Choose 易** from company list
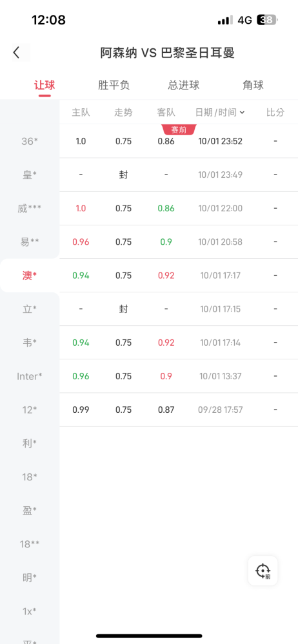 pyautogui.click(x=30, y=242)
